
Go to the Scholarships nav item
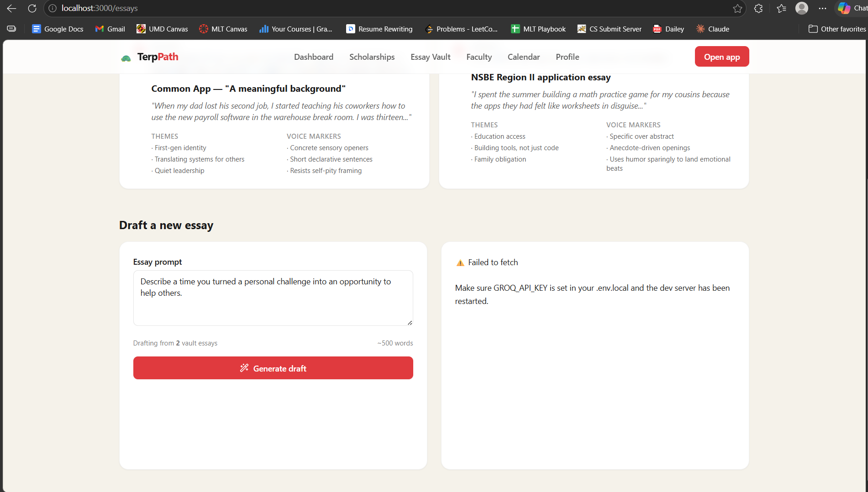tap(372, 57)
